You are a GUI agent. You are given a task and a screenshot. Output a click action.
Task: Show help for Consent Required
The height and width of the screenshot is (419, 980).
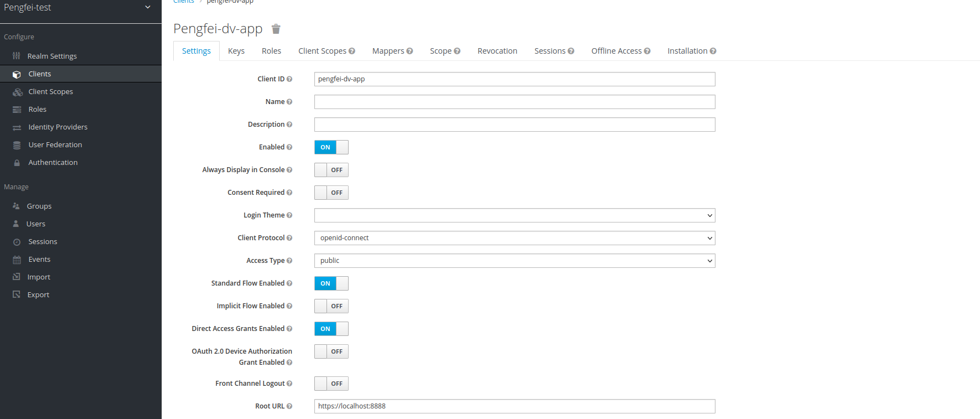289,193
